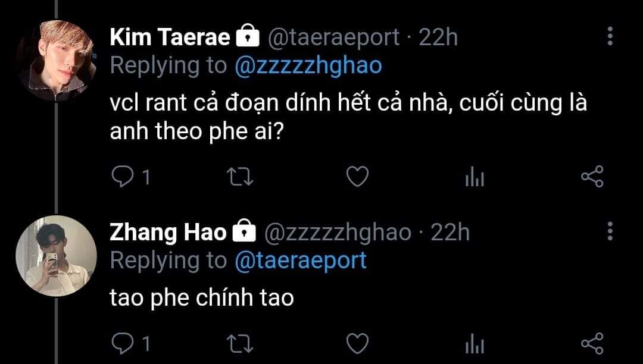Image resolution: width=643 pixels, height=364 pixels.
Task: Share Kim Taerae's tweet
Action: (x=592, y=177)
